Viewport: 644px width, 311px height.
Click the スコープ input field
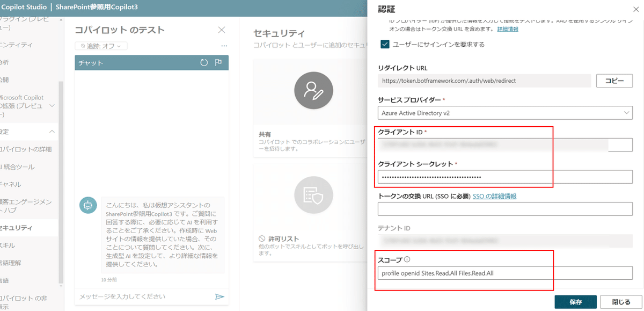point(505,273)
